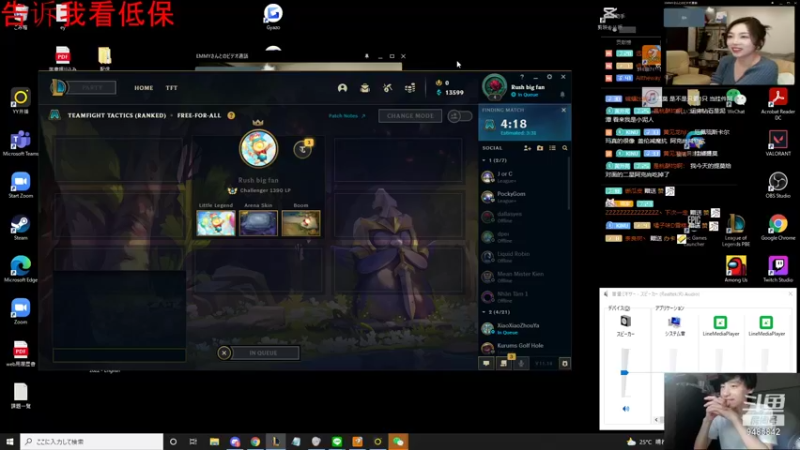The width and height of the screenshot is (800, 450).
Task: Toggle the open party switch
Action: click(x=460, y=116)
